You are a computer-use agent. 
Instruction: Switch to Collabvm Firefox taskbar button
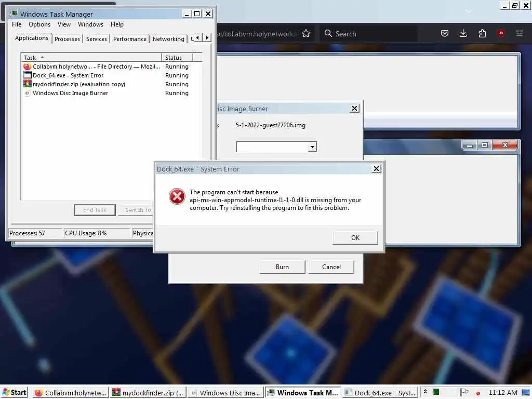click(x=71, y=393)
